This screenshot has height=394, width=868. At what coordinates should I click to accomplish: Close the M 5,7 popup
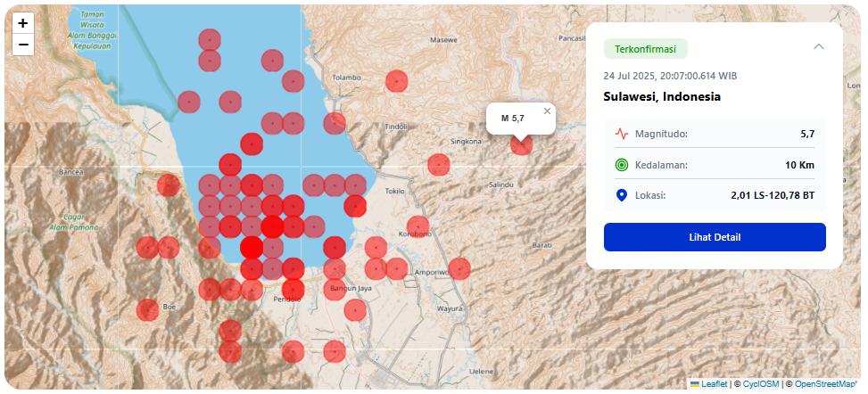click(x=547, y=111)
